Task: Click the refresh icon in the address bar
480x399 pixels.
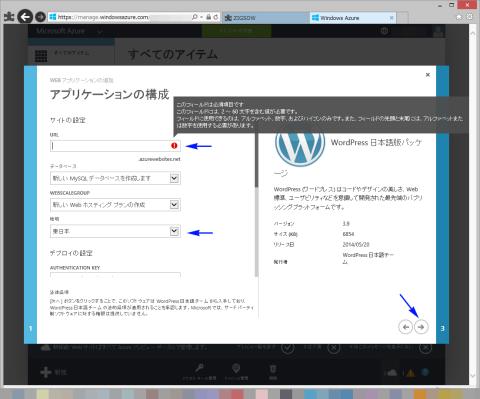Action: [216, 17]
